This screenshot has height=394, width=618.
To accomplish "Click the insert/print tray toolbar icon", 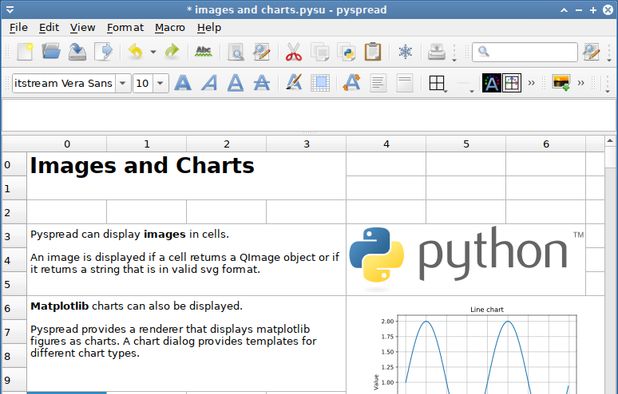I will (x=437, y=52).
